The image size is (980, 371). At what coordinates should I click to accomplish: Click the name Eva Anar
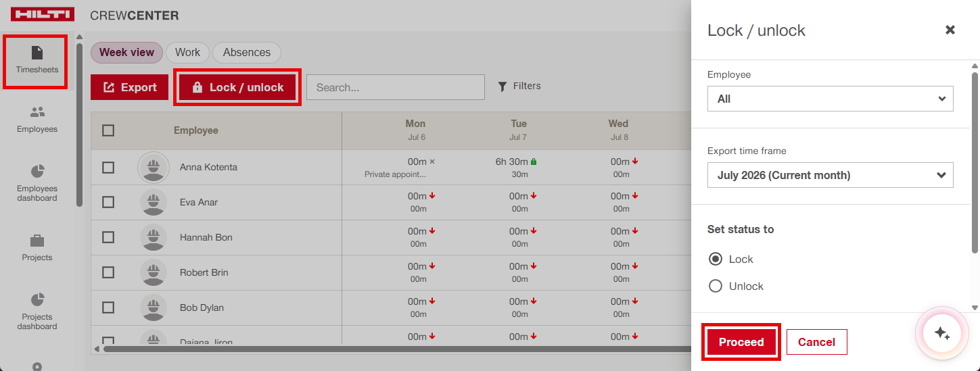(199, 202)
